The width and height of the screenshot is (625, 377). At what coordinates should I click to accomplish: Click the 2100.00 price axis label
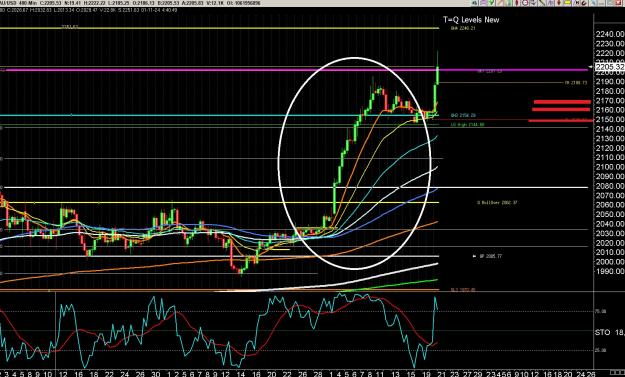pos(609,167)
